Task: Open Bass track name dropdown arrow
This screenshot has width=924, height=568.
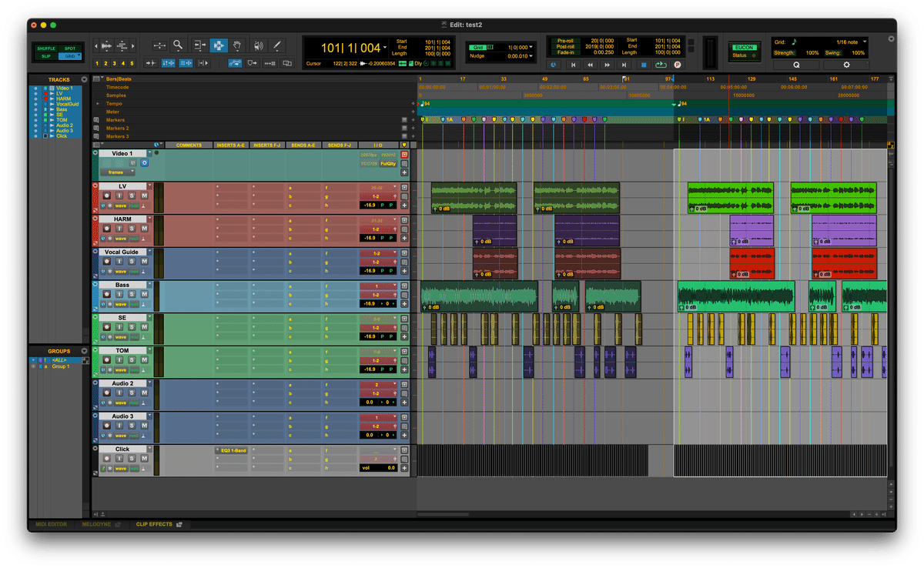Action: pyautogui.click(x=150, y=285)
